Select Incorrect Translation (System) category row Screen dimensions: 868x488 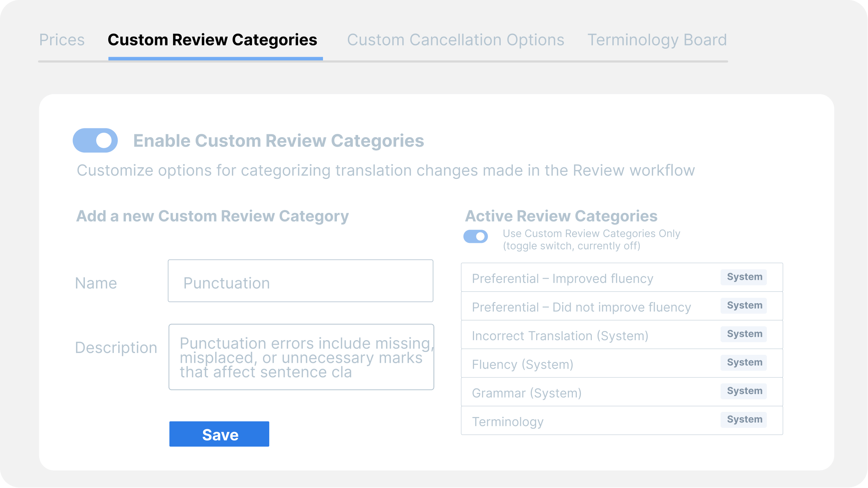[560, 335]
